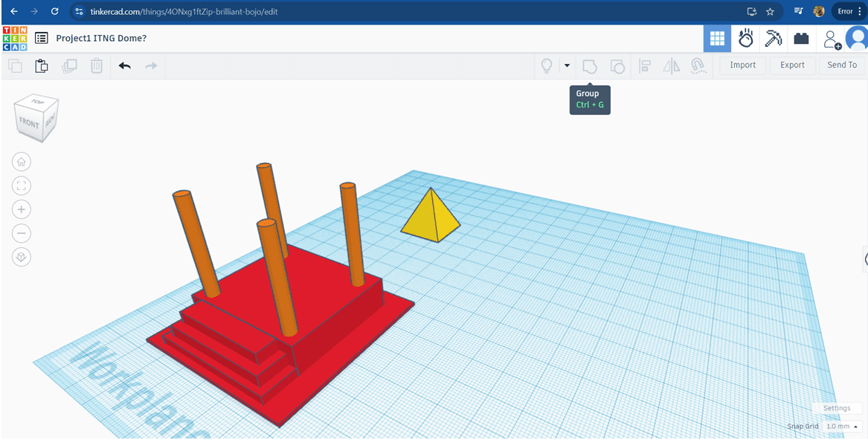868x440 pixels.
Task: Click the Paste icon in toolbar
Action: (42, 66)
